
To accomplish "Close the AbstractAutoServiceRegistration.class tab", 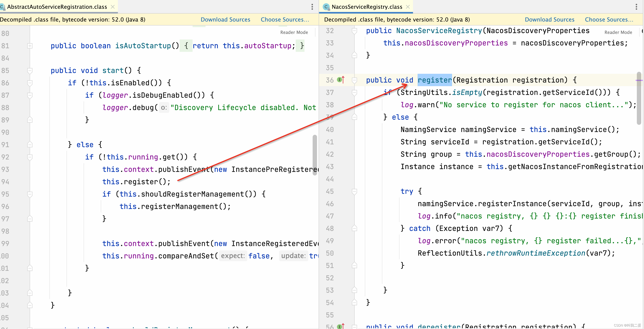I will click(x=113, y=7).
